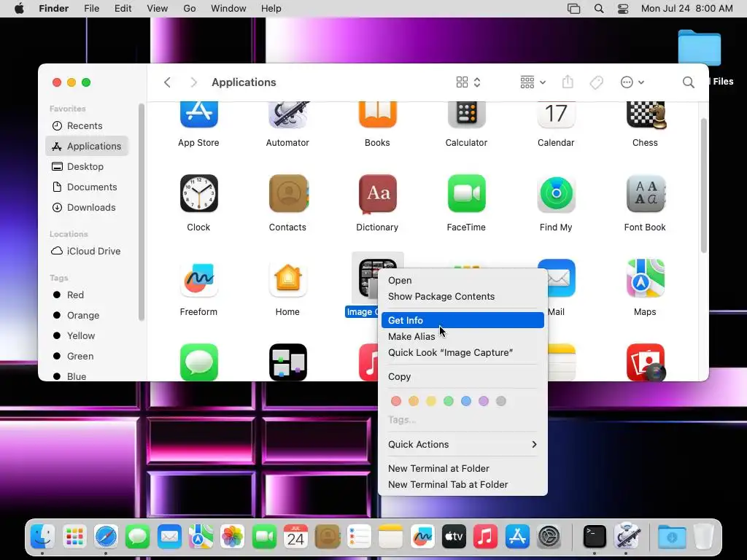Select the Home app icon
The width and height of the screenshot is (747, 560).
pos(287,278)
